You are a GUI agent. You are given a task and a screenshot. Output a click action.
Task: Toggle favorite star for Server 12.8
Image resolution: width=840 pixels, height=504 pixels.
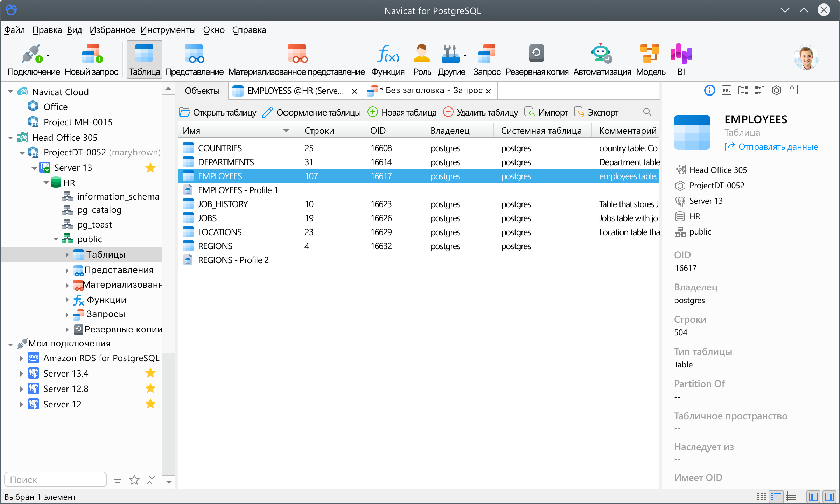[150, 388]
